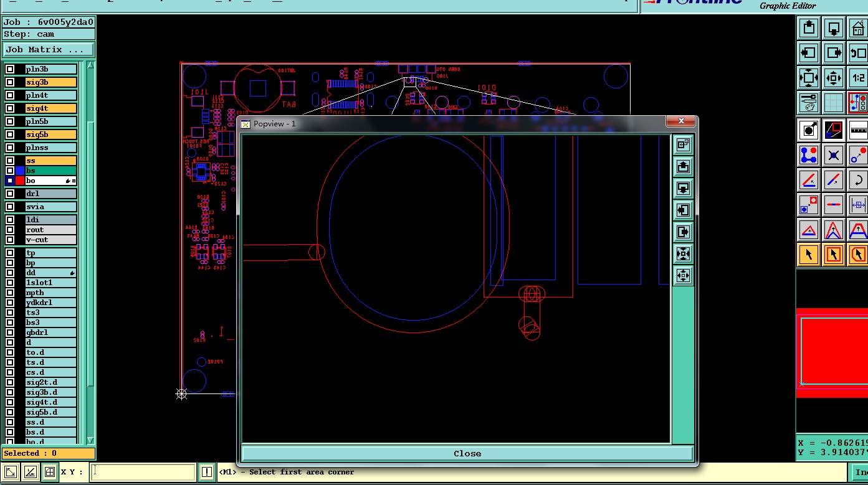Select the sig2t.d layer row
868x485 pixels.
(x=50, y=382)
